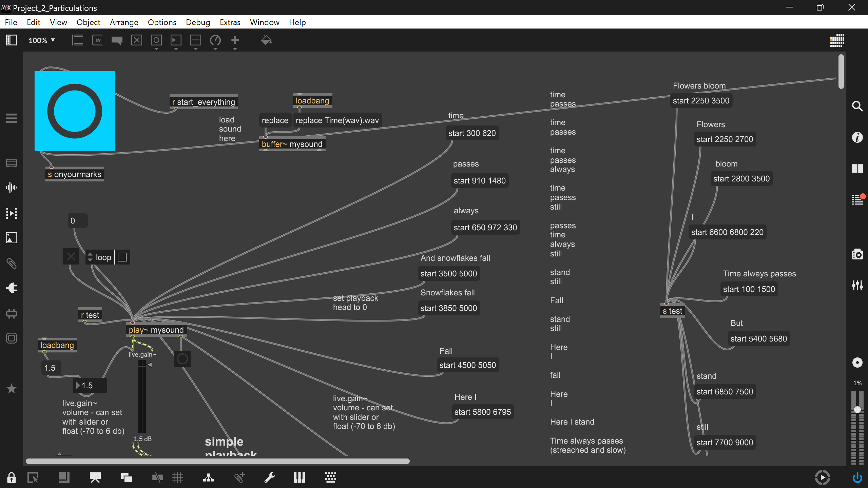Viewport: 868px width, 488px height.
Task: Click the 'start 300 620' message box
Action: pyautogui.click(x=472, y=133)
